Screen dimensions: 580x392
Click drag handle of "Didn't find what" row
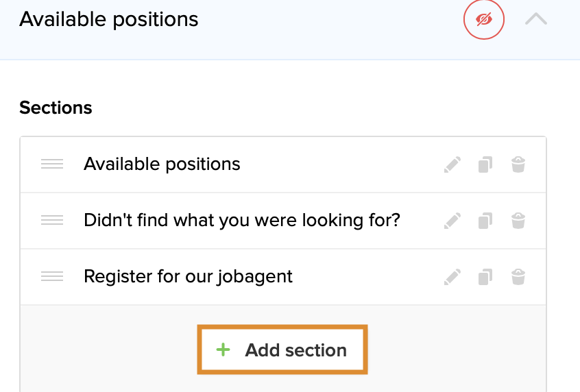click(x=52, y=221)
